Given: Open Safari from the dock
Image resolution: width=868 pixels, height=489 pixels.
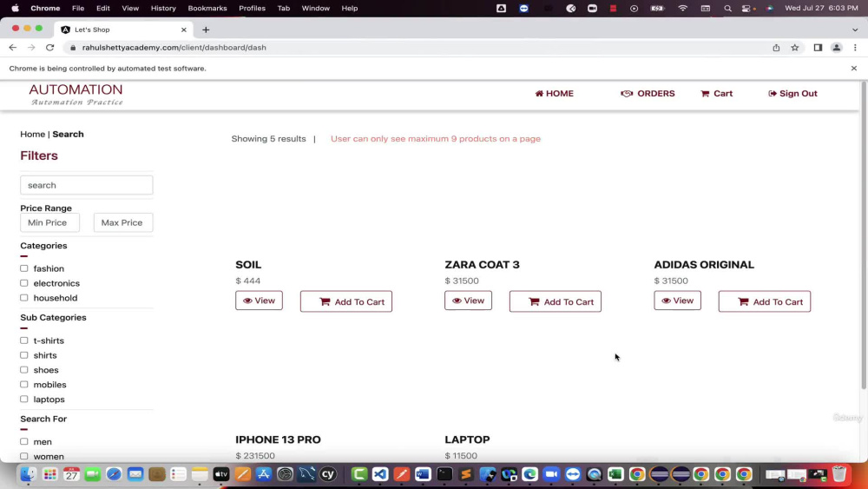Looking at the screenshot, I should tap(114, 474).
